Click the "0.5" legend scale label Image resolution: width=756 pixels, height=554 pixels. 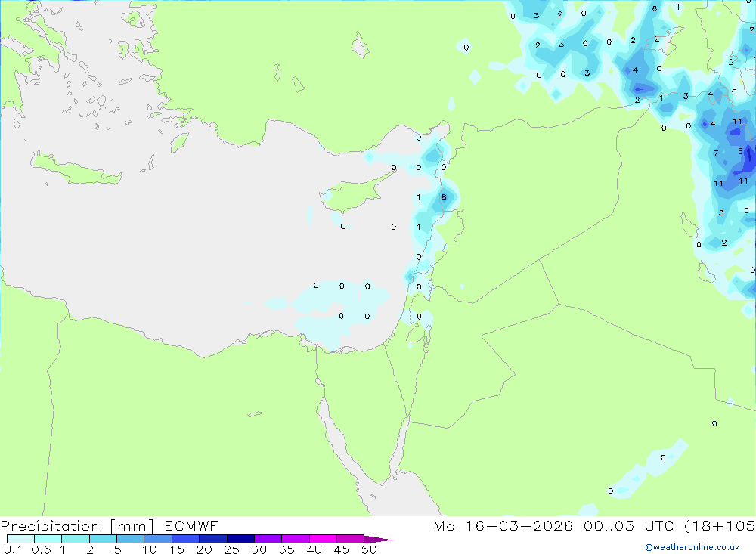(x=41, y=549)
